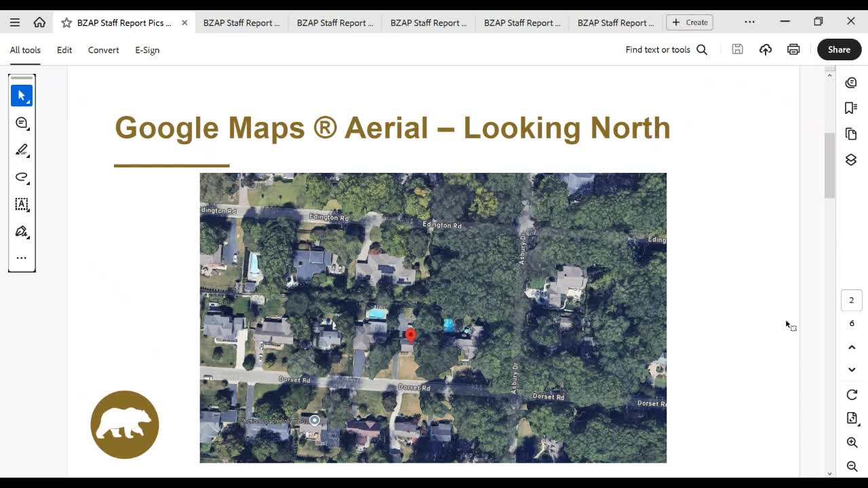This screenshot has height=488, width=868.
Task: Switch to the sixth BZAP Staff Report tab
Action: pos(616,22)
